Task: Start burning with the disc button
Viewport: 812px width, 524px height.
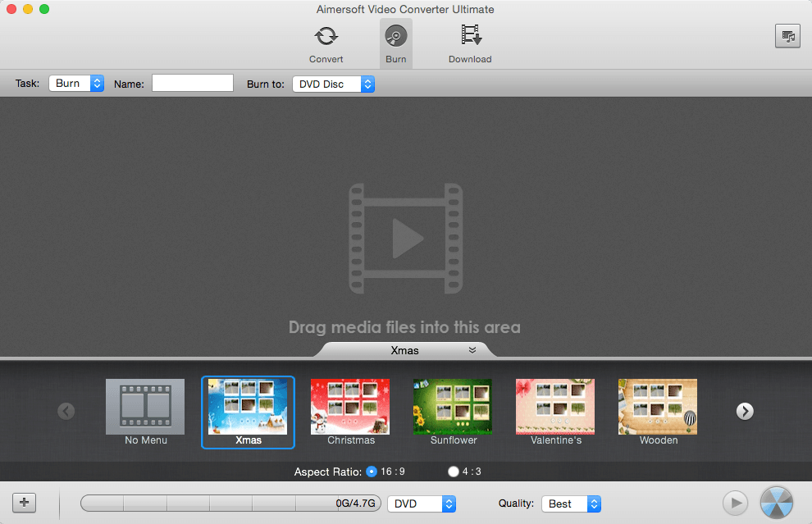Action: 776,502
